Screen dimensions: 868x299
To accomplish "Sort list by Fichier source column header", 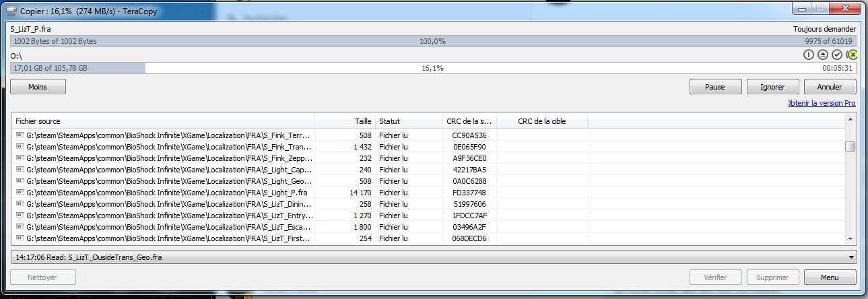I will pyautogui.click(x=162, y=121).
